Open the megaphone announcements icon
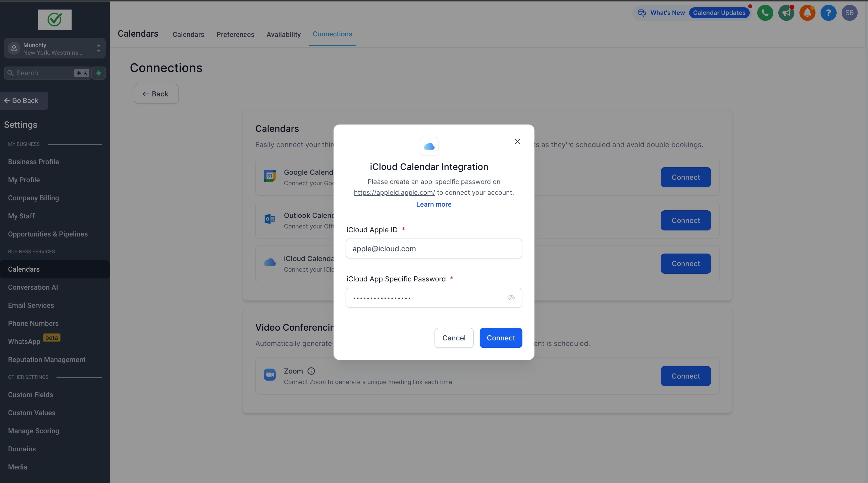The image size is (868, 483). pyautogui.click(x=786, y=13)
